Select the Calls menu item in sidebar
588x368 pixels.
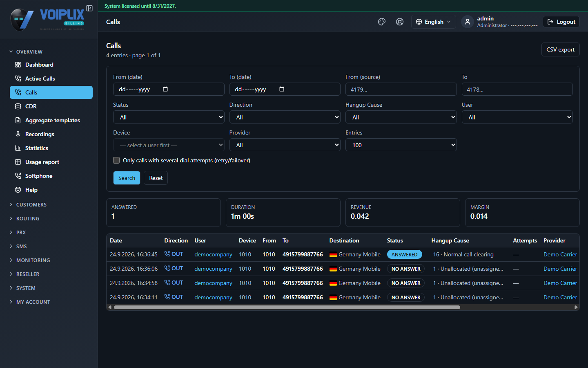51,92
